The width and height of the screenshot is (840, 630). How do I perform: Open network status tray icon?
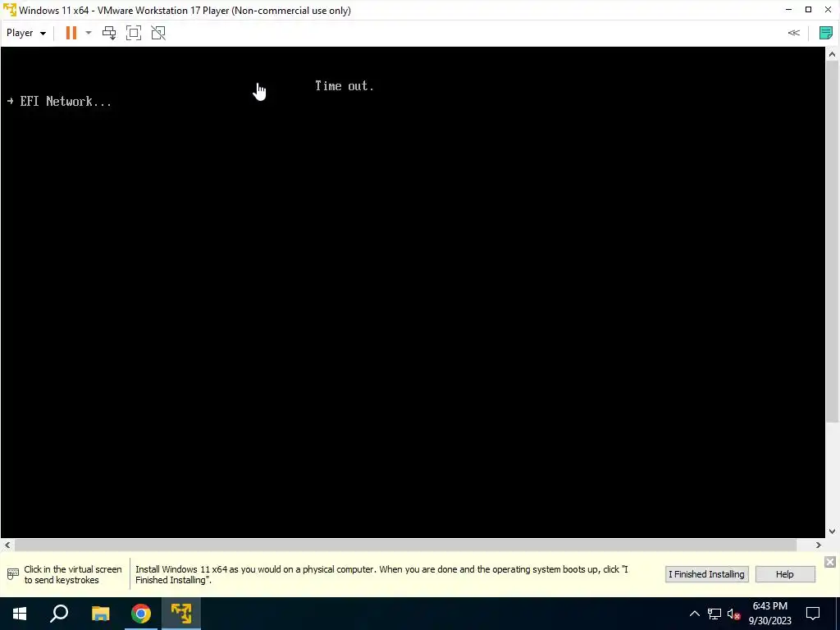tap(714, 614)
